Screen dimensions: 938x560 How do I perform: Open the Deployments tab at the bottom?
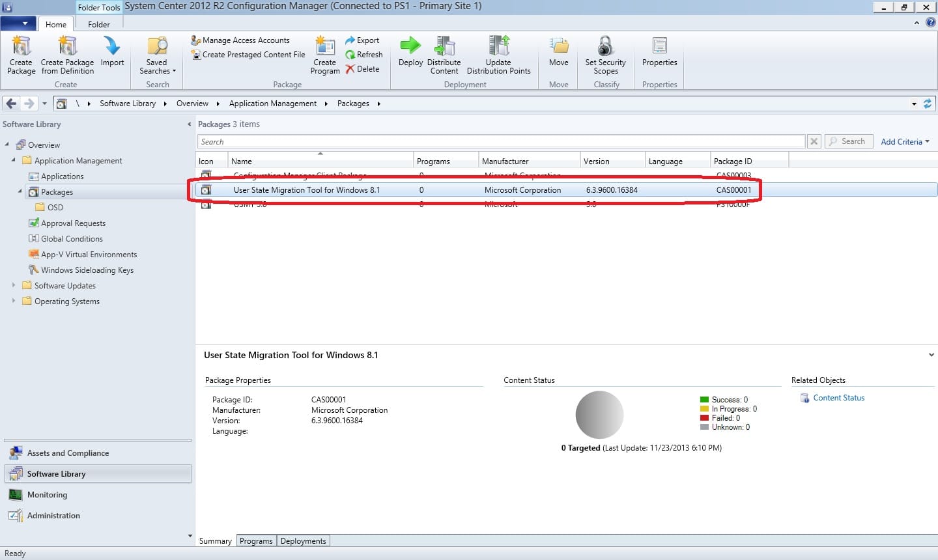[303, 540]
